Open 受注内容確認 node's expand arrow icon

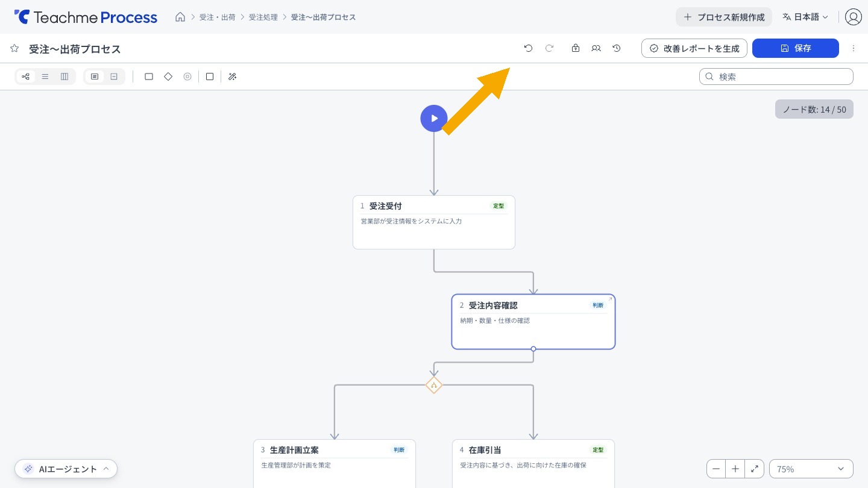point(610,299)
